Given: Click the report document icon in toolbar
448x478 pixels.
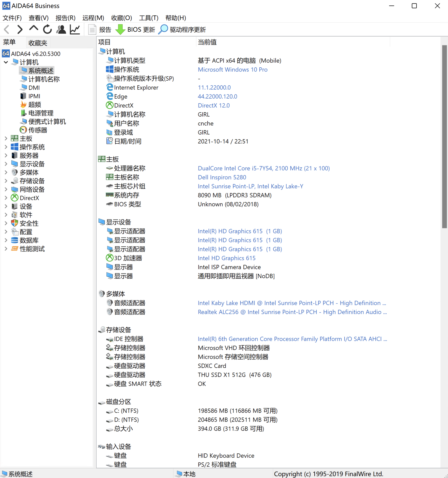Looking at the screenshot, I should click(92, 30).
